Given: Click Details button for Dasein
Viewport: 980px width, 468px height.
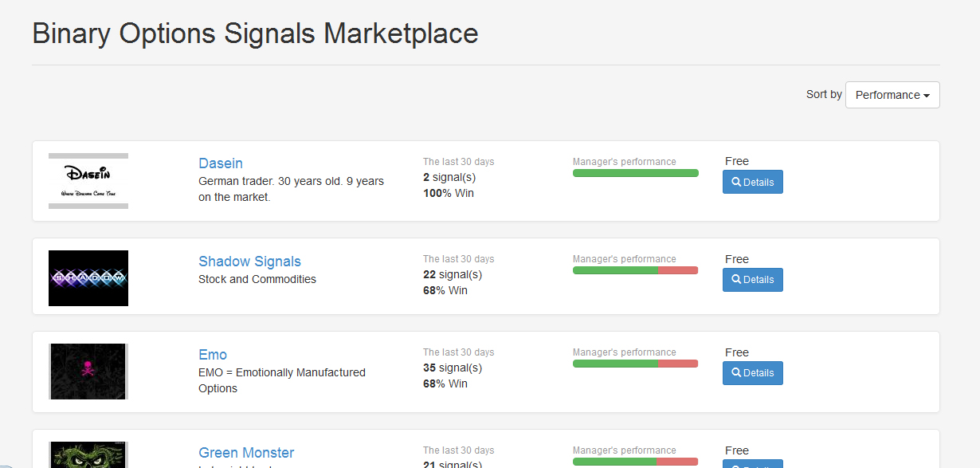Looking at the screenshot, I should click(x=753, y=182).
